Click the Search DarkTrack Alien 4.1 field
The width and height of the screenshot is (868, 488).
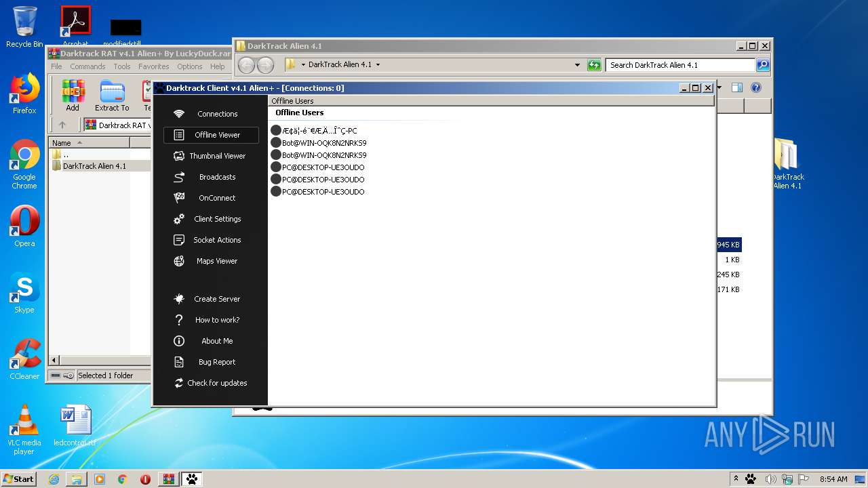click(680, 65)
